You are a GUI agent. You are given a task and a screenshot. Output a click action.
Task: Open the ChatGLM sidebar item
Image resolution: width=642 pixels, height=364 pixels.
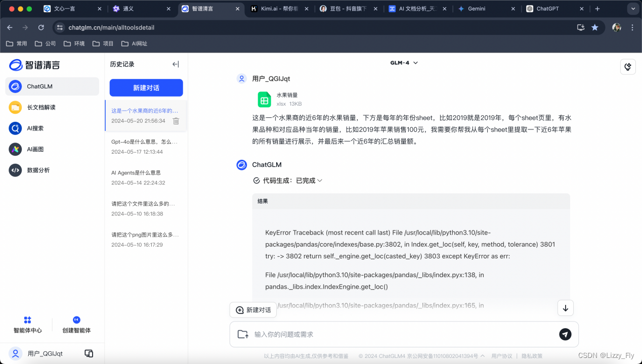pos(52,86)
